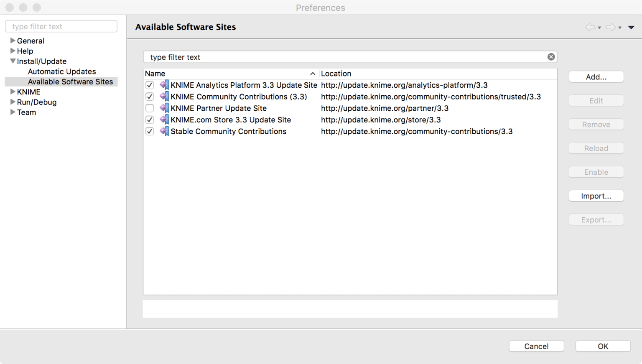Select the update.knime.org/store/3.3 URL

tap(381, 120)
